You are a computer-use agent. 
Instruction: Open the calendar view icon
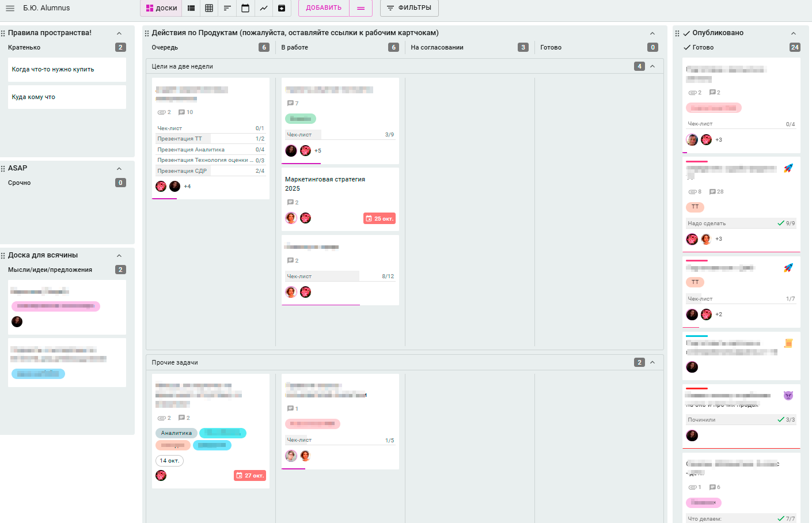click(x=245, y=8)
